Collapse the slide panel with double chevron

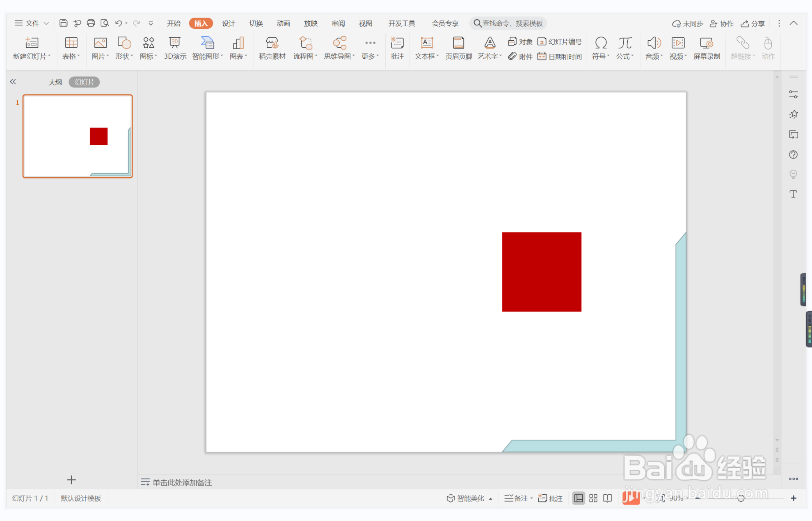13,82
